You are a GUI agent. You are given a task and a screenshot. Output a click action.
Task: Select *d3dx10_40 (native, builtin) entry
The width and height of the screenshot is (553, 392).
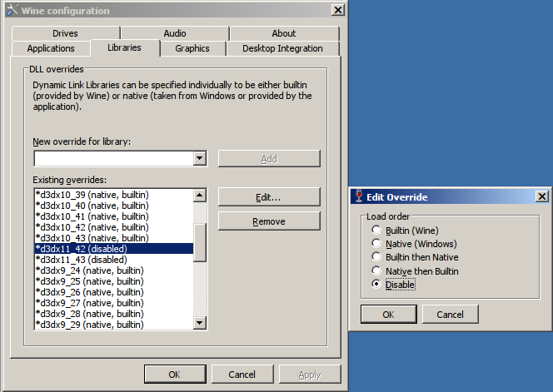click(114, 206)
